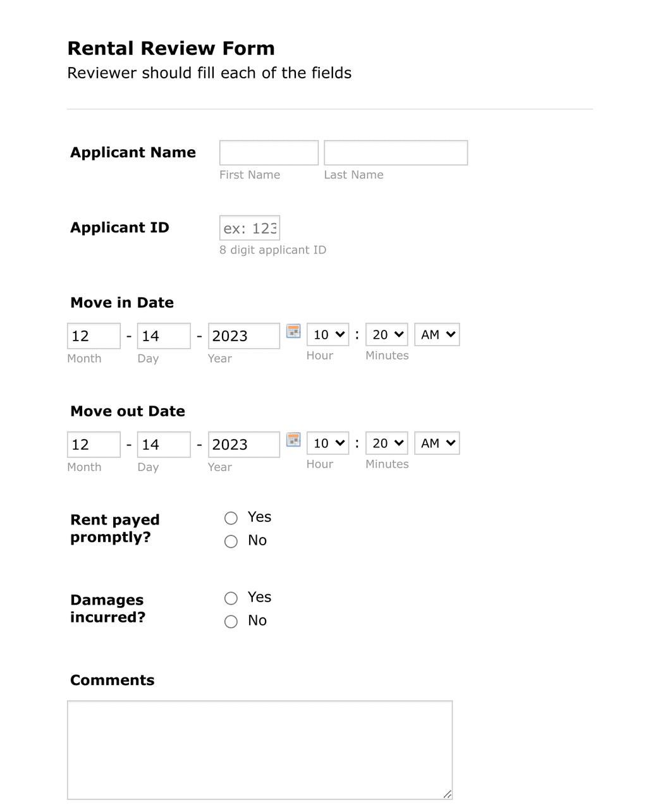The image size is (660, 812).
Task: Click the First Name input field
Action: pyautogui.click(x=268, y=152)
